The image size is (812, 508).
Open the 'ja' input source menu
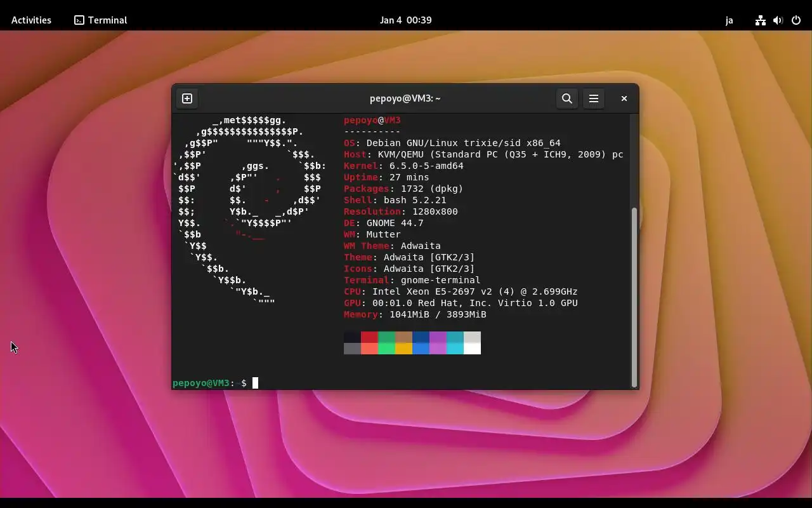[730, 20]
